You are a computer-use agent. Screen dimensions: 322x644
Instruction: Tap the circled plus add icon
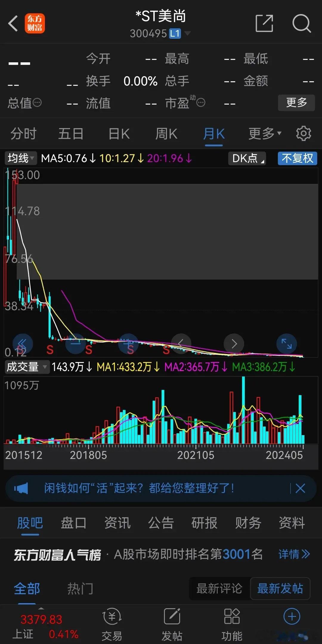point(292,617)
